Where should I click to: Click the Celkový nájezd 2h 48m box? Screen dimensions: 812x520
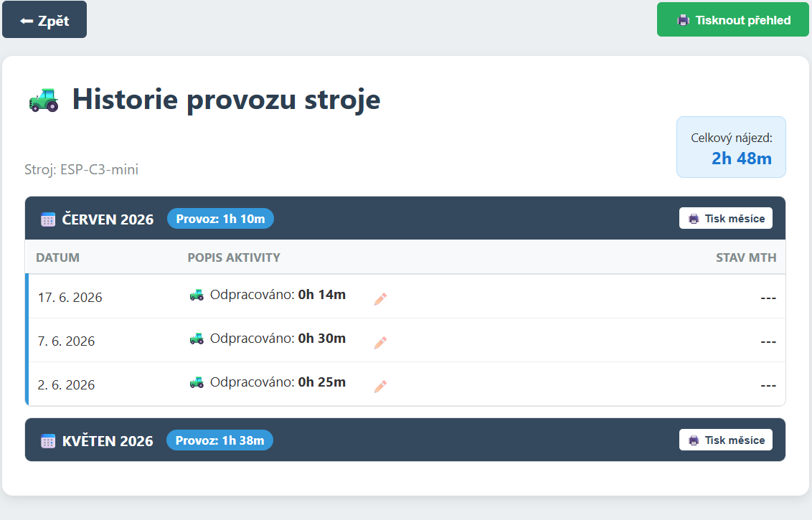tap(731, 148)
